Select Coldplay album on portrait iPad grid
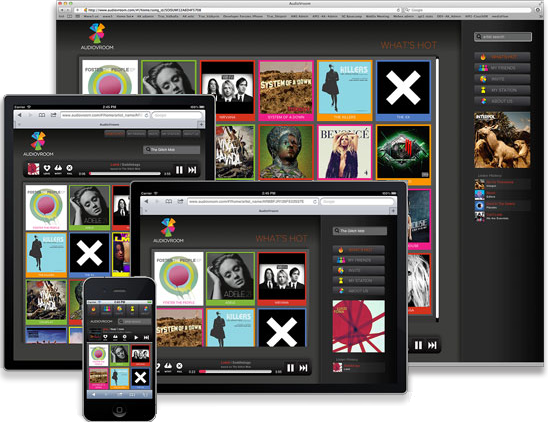 point(46,302)
